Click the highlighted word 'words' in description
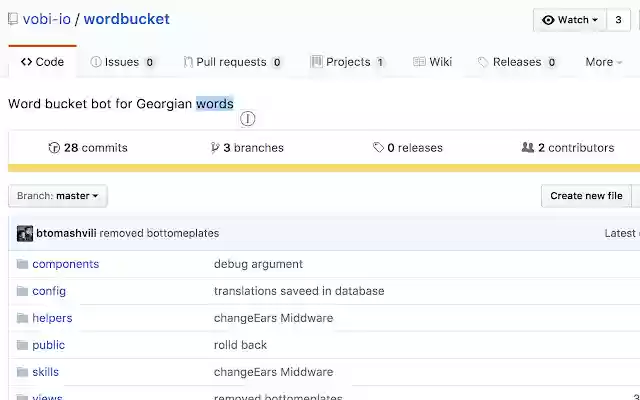Viewport: 640px width, 400px height. [x=215, y=104]
